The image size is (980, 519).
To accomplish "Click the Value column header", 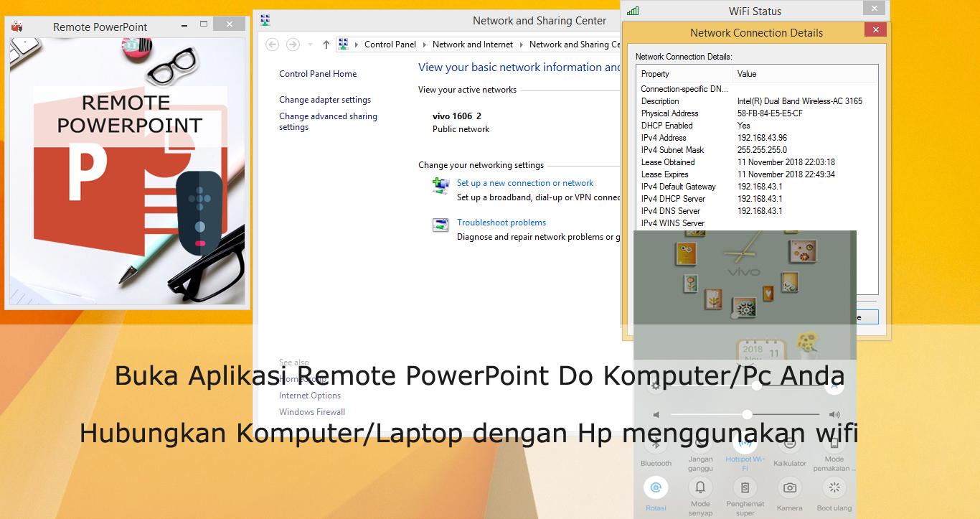I will 805,74.
